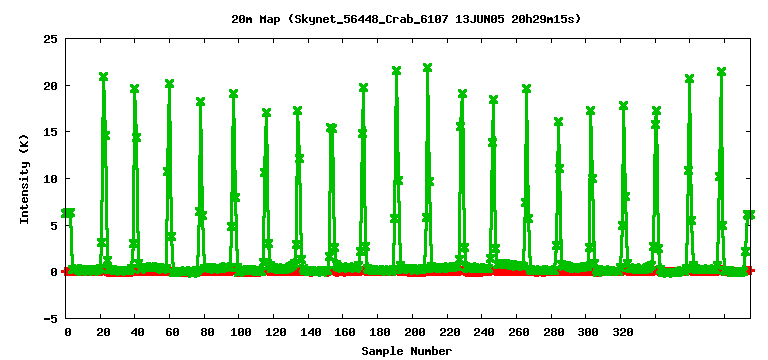The image size is (768, 360).
Task: Click the Sample Number axis label
Action: 407,351
